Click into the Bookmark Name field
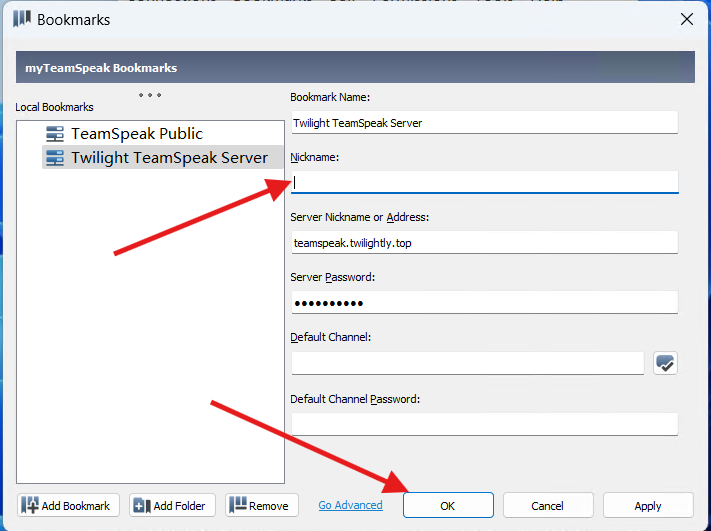 (484, 122)
